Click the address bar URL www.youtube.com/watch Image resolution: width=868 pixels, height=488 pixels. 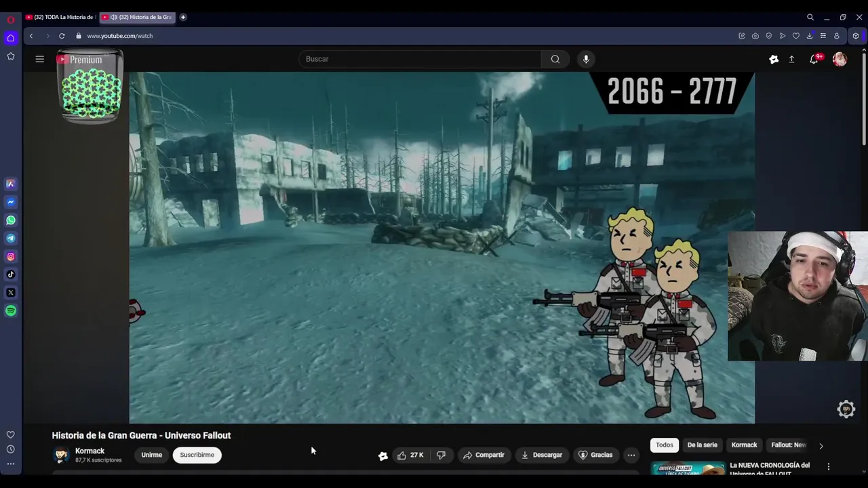[x=120, y=36]
